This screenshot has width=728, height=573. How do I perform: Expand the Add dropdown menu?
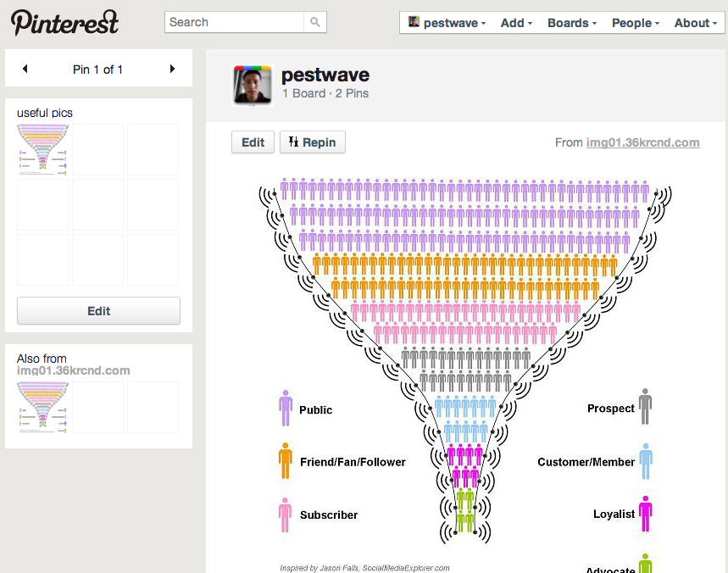(516, 23)
